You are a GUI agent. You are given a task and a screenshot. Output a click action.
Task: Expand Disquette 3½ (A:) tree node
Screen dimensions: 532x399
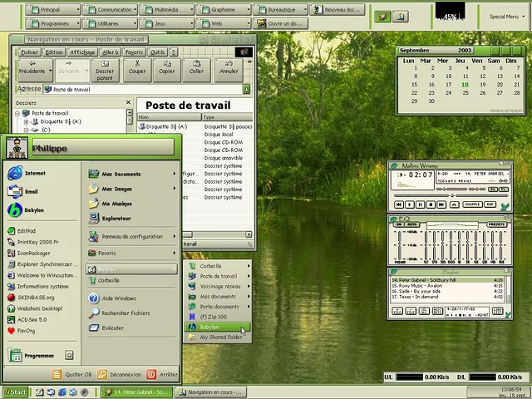(26, 121)
